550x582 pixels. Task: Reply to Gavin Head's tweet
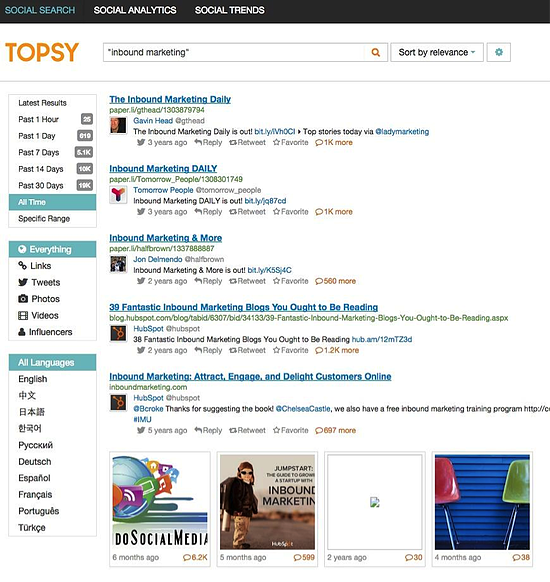(x=208, y=142)
